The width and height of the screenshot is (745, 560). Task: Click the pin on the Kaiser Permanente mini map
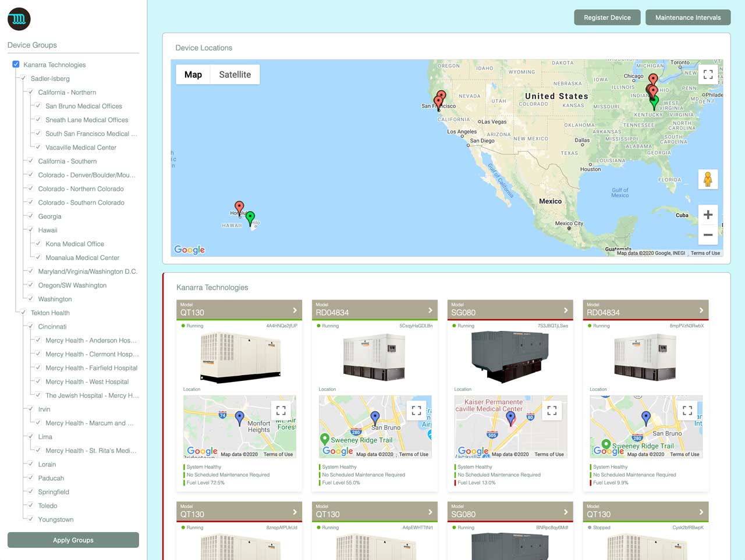510,419
